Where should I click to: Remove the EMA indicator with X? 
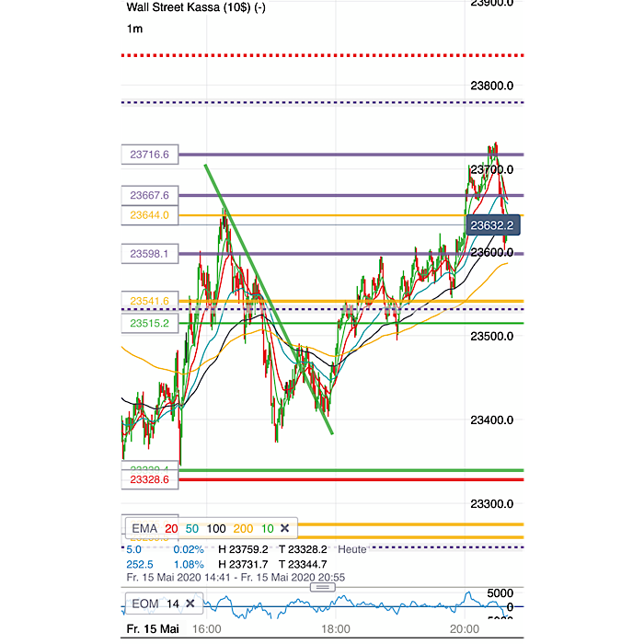pos(284,528)
